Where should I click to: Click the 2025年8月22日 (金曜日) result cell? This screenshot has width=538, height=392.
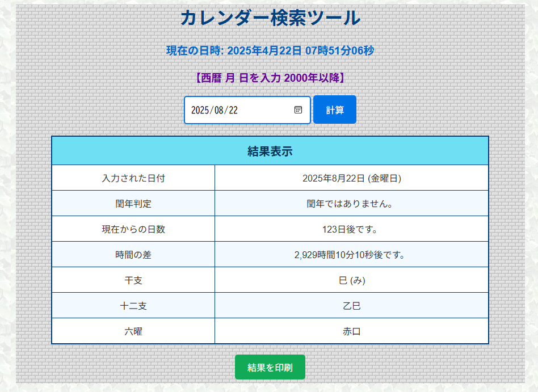point(351,178)
